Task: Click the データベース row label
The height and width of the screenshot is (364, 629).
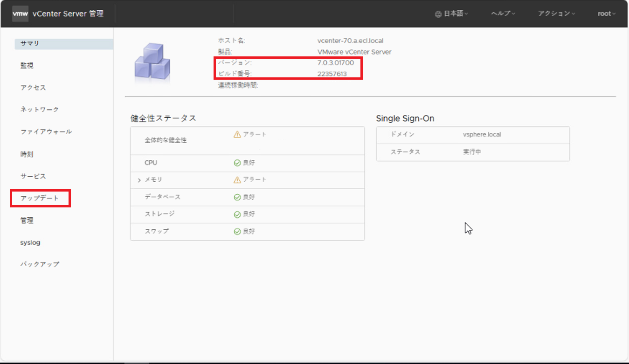Action: click(163, 197)
